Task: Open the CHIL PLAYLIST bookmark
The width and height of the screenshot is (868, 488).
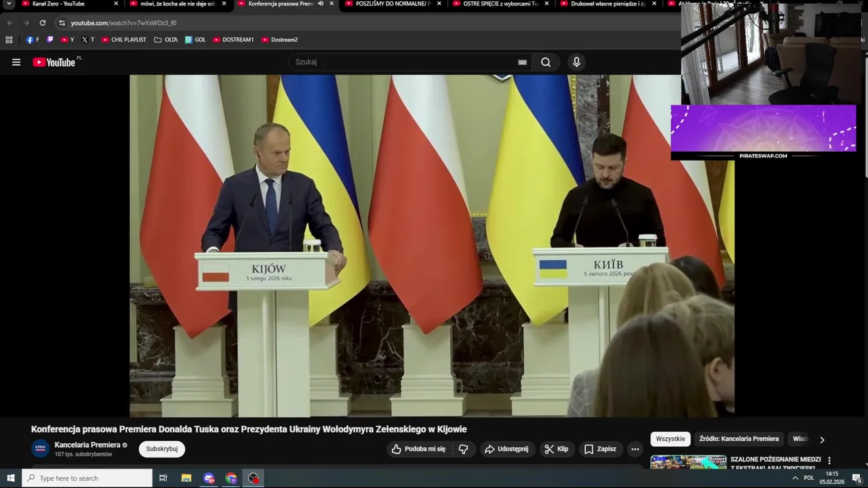Action: click(124, 40)
